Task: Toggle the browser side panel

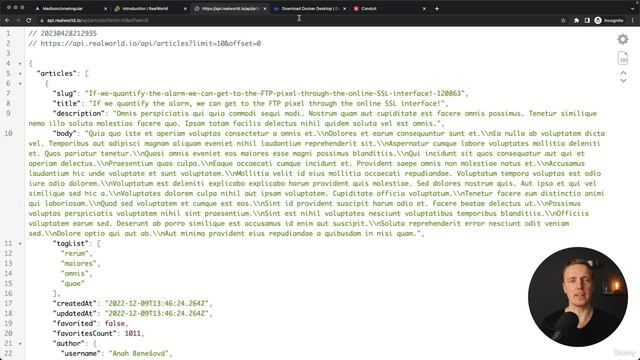Action: 587,20
